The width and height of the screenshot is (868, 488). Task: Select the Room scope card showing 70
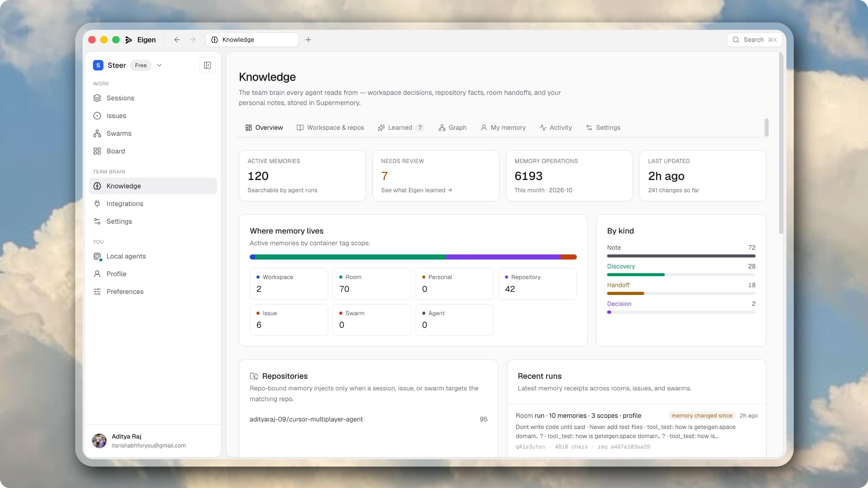[372, 284]
